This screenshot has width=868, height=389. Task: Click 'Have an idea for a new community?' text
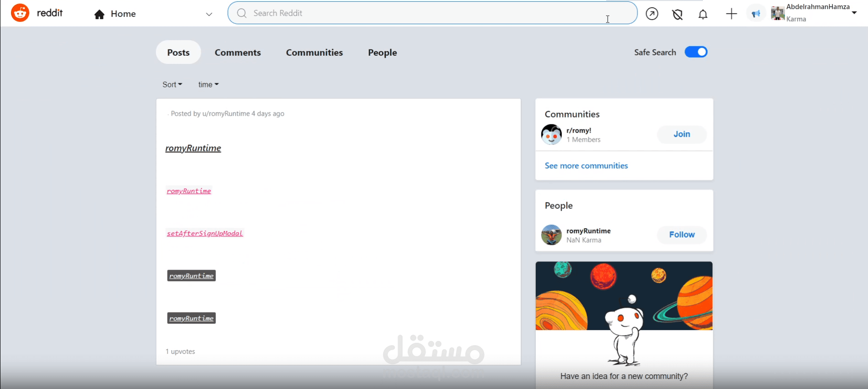pos(624,376)
